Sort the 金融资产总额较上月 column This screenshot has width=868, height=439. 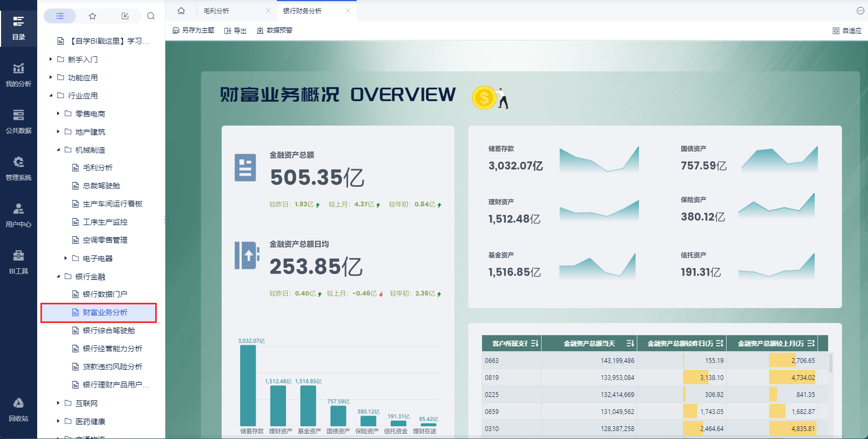coord(811,344)
